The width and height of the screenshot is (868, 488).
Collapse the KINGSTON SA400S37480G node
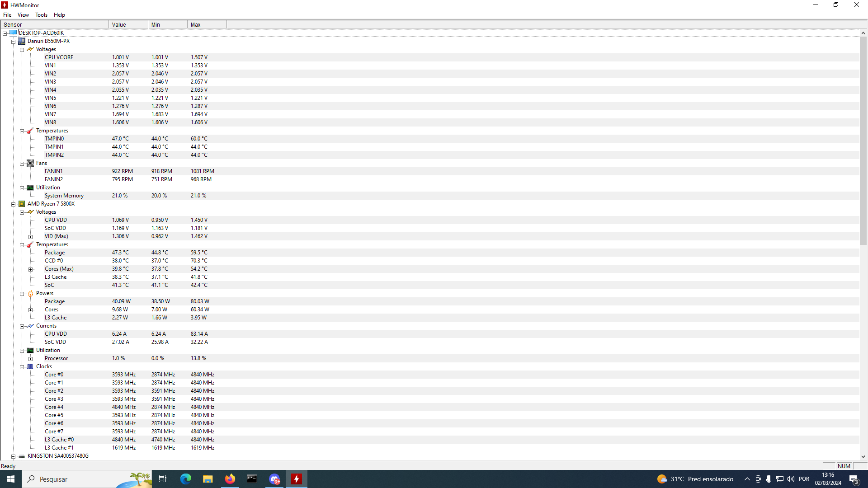(13, 456)
